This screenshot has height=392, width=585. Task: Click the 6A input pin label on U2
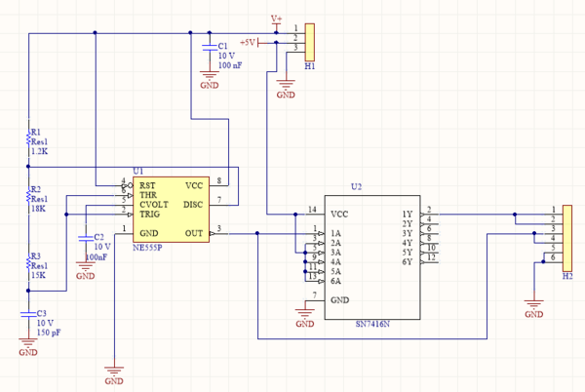(336, 281)
